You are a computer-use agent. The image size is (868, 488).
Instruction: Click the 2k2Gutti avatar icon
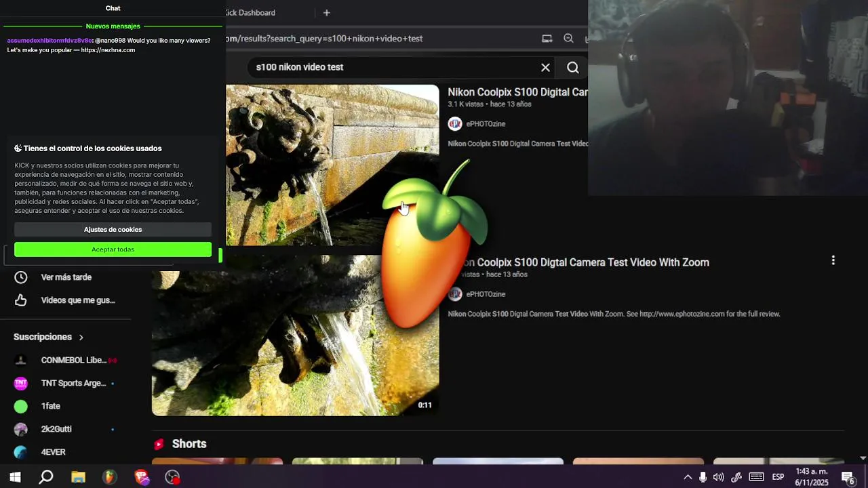tap(21, 429)
